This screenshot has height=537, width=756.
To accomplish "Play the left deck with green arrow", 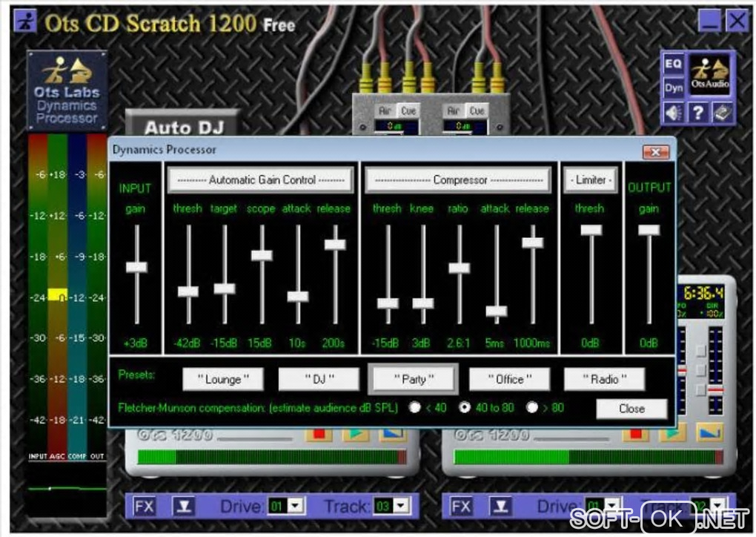I will tap(355, 434).
